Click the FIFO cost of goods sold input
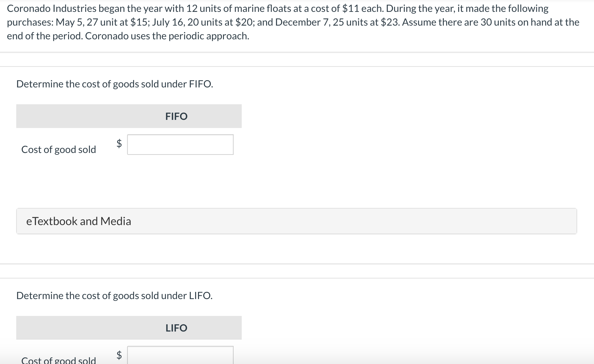The width and height of the screenshot is (594, 364). (180, 145)
